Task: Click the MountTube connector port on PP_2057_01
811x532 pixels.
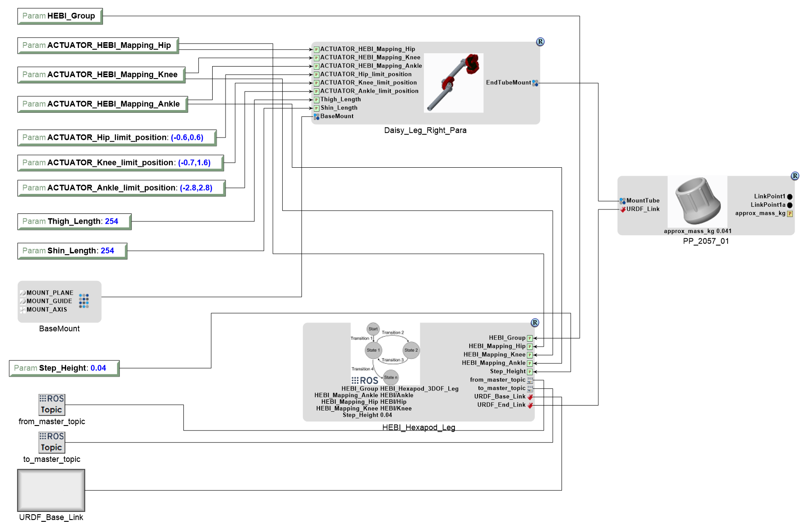Action: (x=622, y=201)
